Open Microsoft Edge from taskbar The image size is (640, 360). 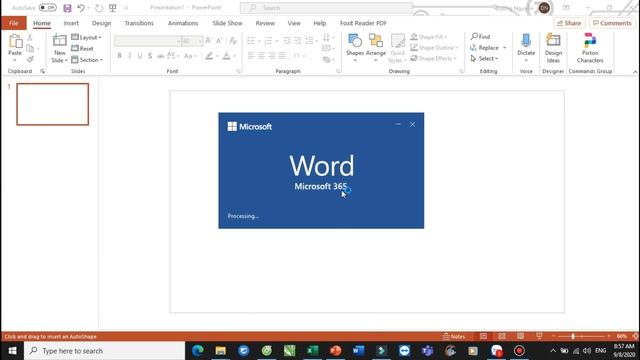point(198,351)
